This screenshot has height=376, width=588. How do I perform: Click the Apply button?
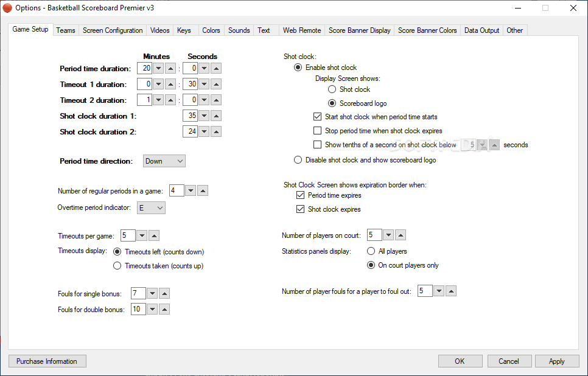[557, 361]
